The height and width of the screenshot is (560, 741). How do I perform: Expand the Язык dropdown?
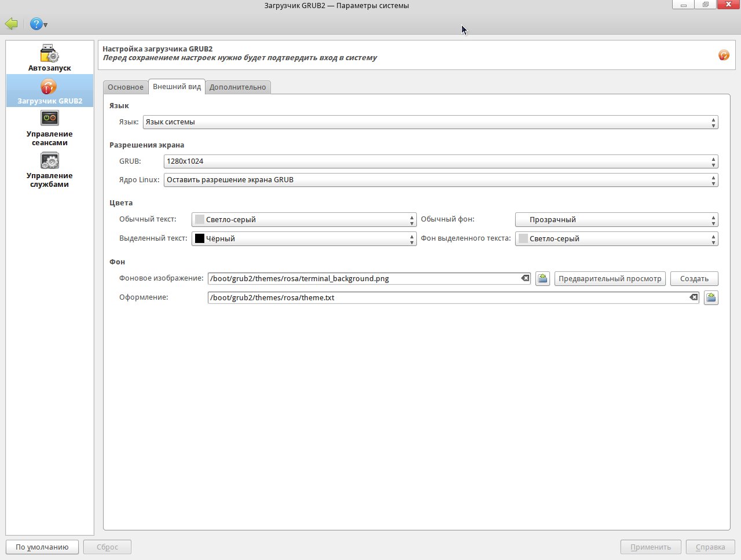(430, 122)
